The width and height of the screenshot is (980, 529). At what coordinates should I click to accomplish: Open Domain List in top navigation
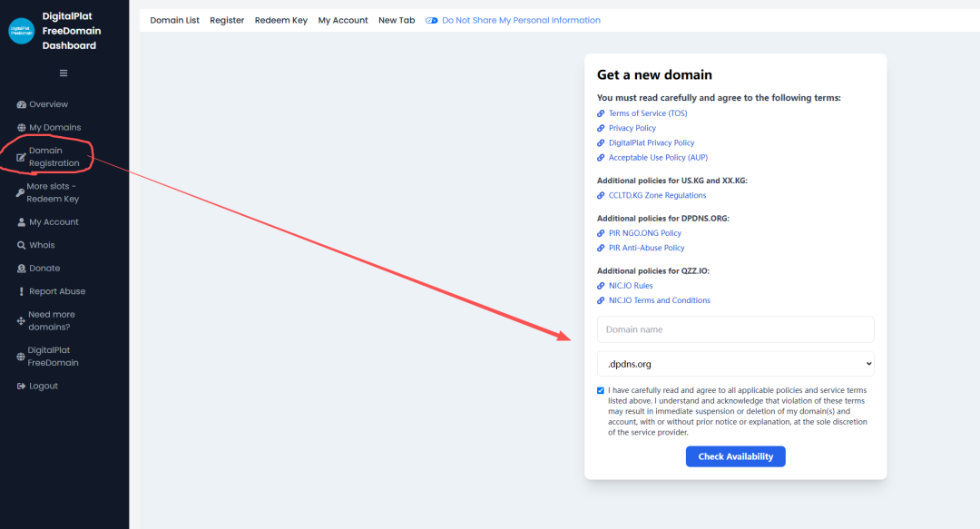tap(174, 20)
